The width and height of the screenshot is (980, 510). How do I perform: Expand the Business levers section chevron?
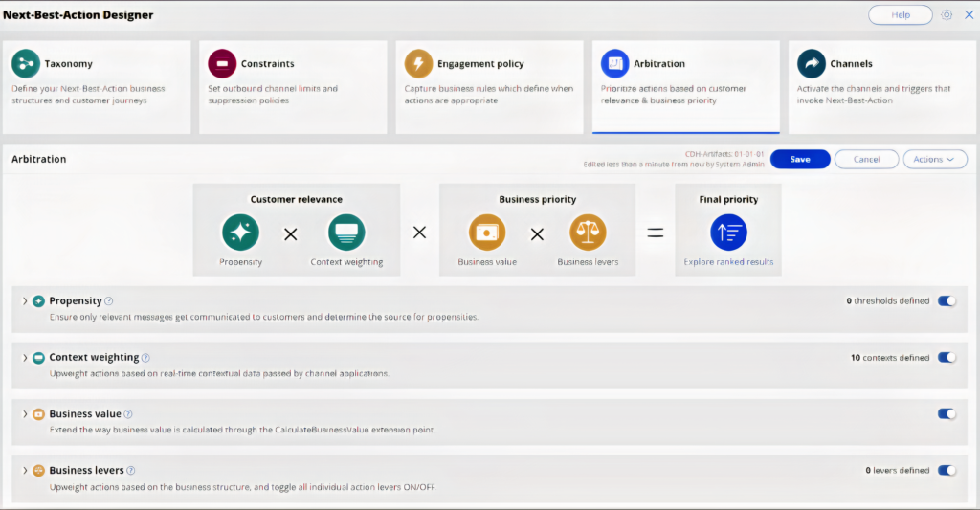(x=25, y=471)
